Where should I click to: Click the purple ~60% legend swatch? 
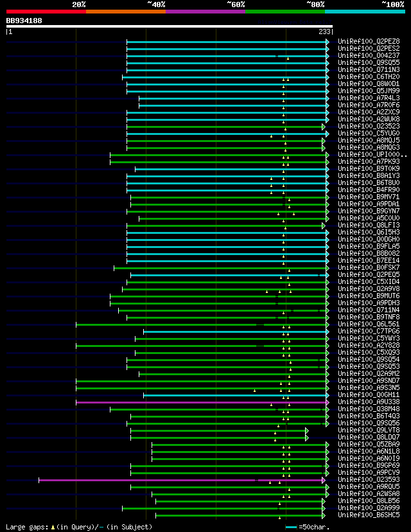(205, 12)
